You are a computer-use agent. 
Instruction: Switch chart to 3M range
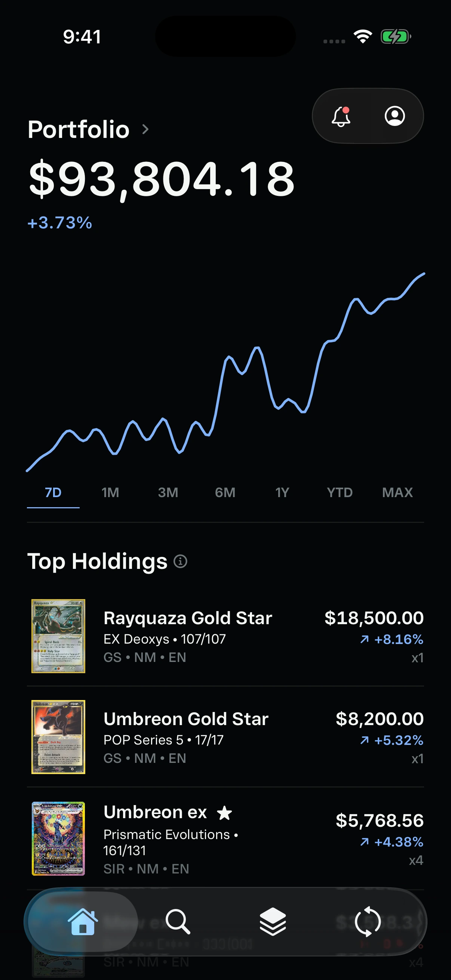point(168,492)
